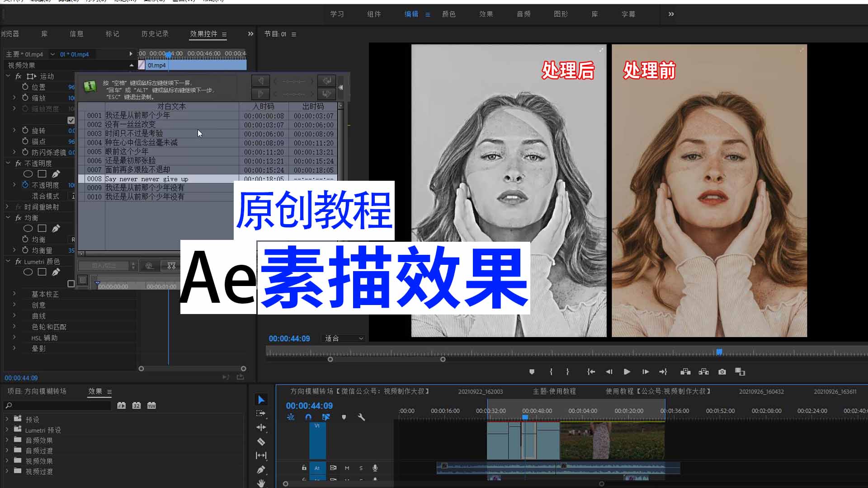Viewport: 868px width, 488px height.
Task: Click Add Marker button in program monitor
Action: (532, 372)
